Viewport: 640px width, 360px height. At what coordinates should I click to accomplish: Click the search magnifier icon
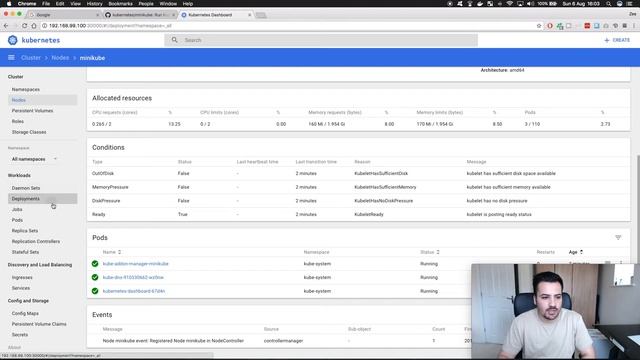[x=175, y=40]
